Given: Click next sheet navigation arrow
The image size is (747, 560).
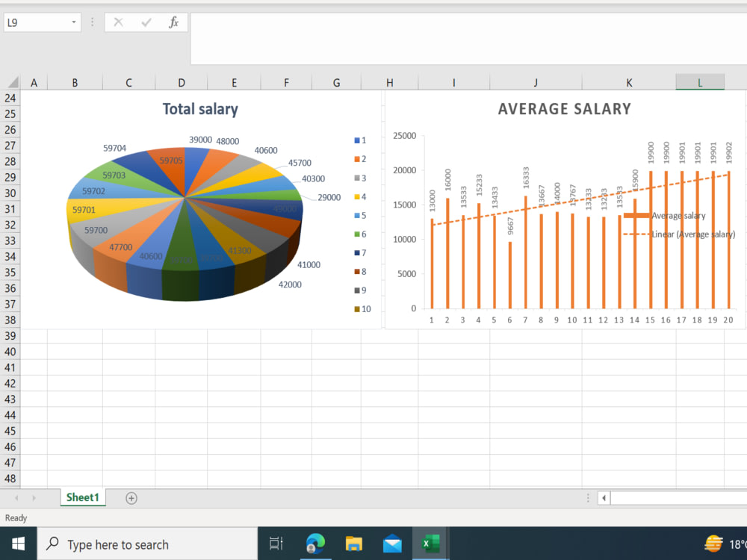Looking at the screenshot, I should point(34,498).
